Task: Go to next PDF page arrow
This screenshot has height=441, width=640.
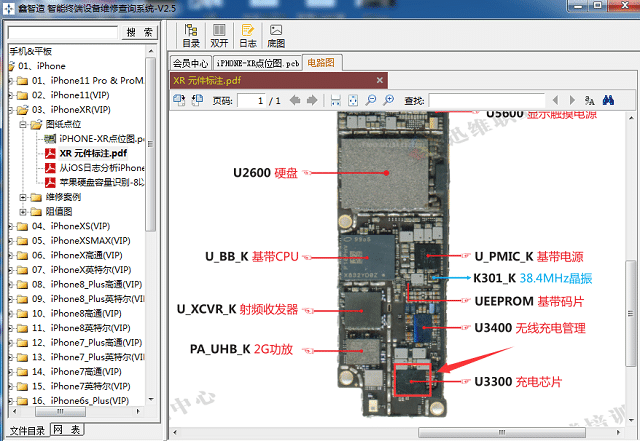Action: [311, 100]
